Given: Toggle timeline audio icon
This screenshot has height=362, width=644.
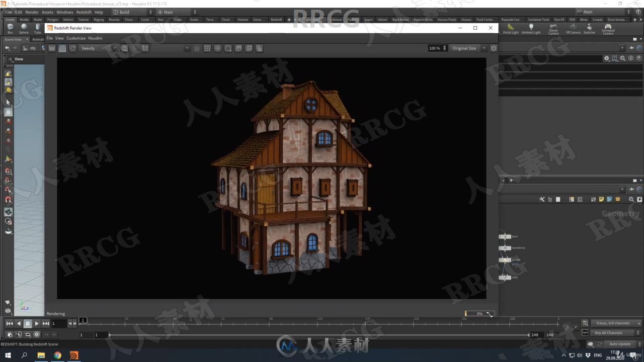Looking at the screenshot, I should pyautogui.click(x=19, y=334).
